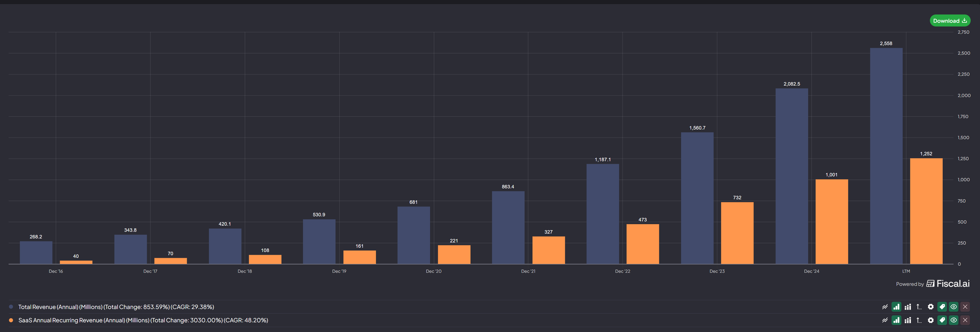Click the orange SaaS legend color dot
The image size is (980, 332).
(x=11, y=320)
